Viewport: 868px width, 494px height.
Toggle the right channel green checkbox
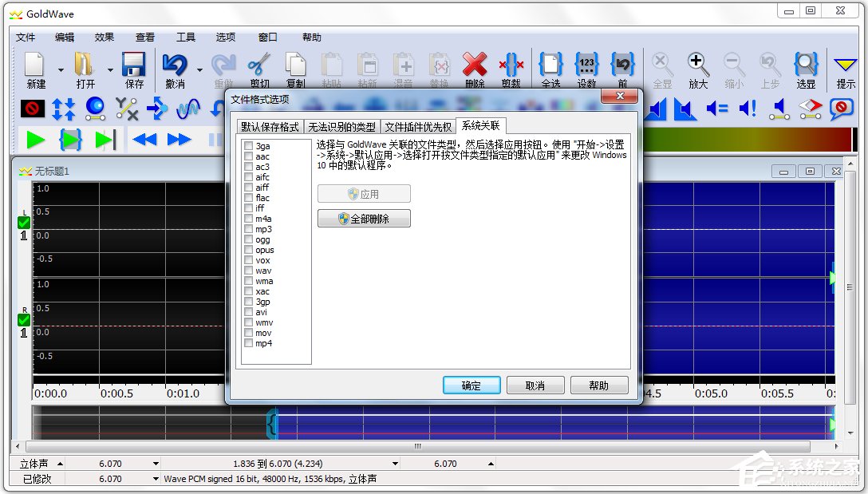(24, 320)
